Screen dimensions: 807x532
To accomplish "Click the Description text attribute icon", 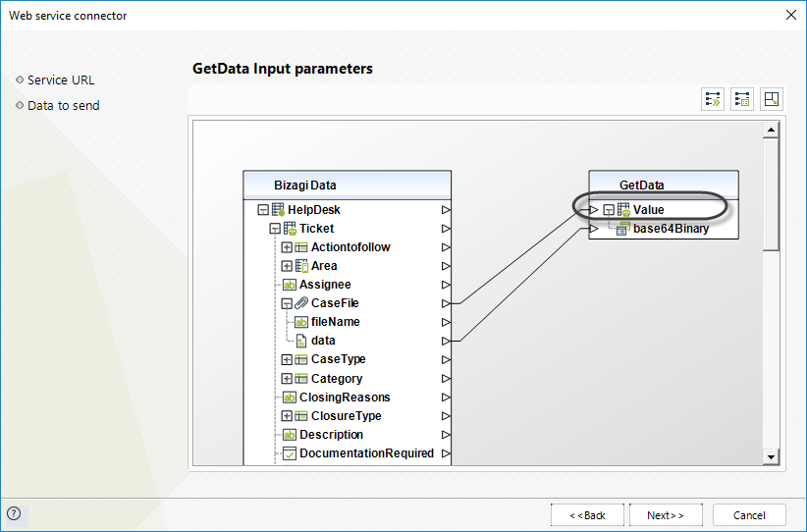I will click(290, 435).
